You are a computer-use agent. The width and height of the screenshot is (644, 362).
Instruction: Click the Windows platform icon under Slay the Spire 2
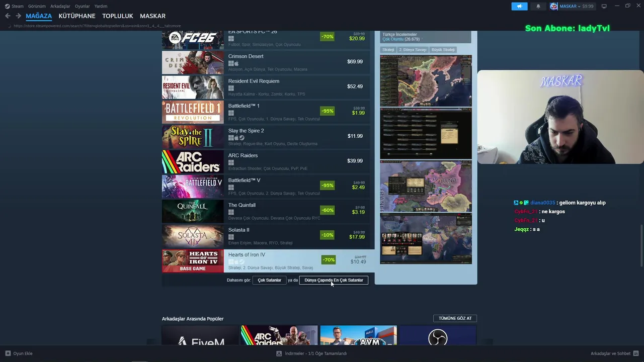click(x=231, y=138)
